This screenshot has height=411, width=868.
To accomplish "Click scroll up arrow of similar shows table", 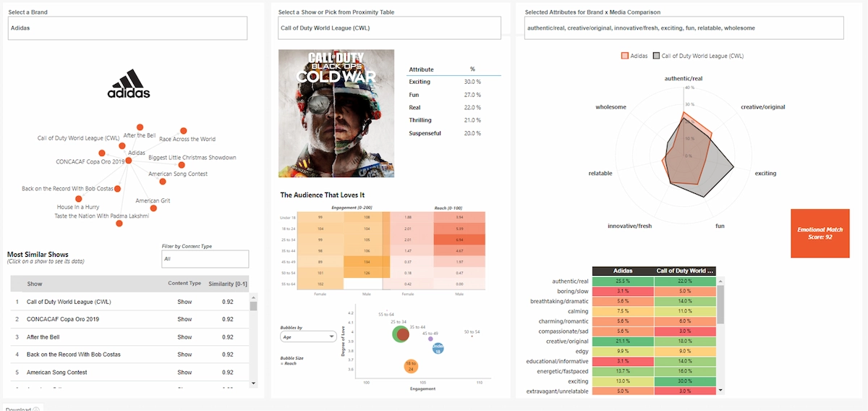I will 253,297.
